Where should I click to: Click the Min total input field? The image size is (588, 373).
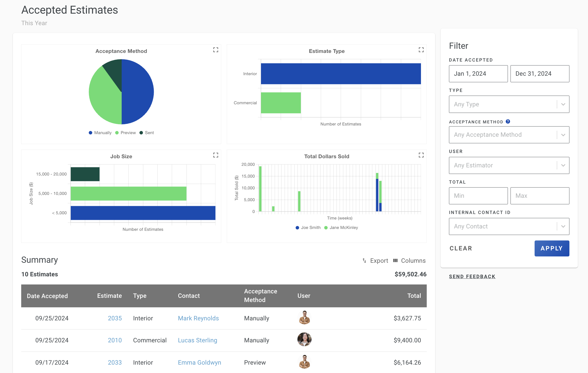click(x=478, y=196)
